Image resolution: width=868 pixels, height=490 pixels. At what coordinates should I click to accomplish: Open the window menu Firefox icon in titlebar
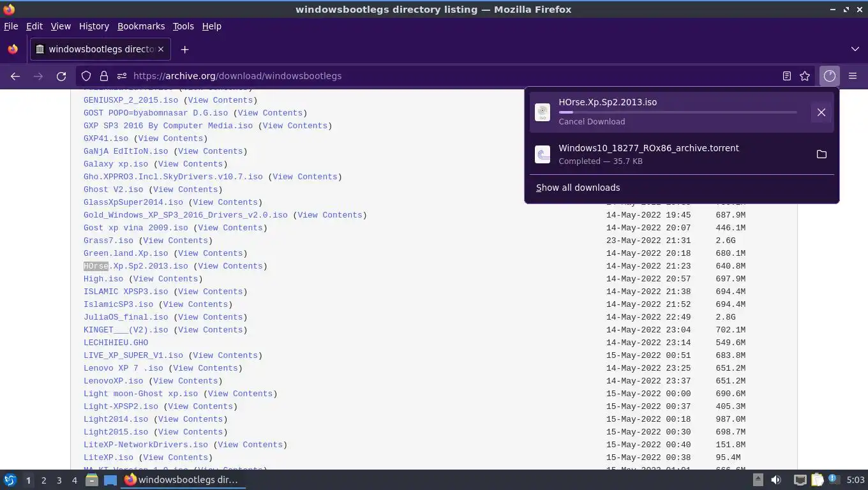9,9
